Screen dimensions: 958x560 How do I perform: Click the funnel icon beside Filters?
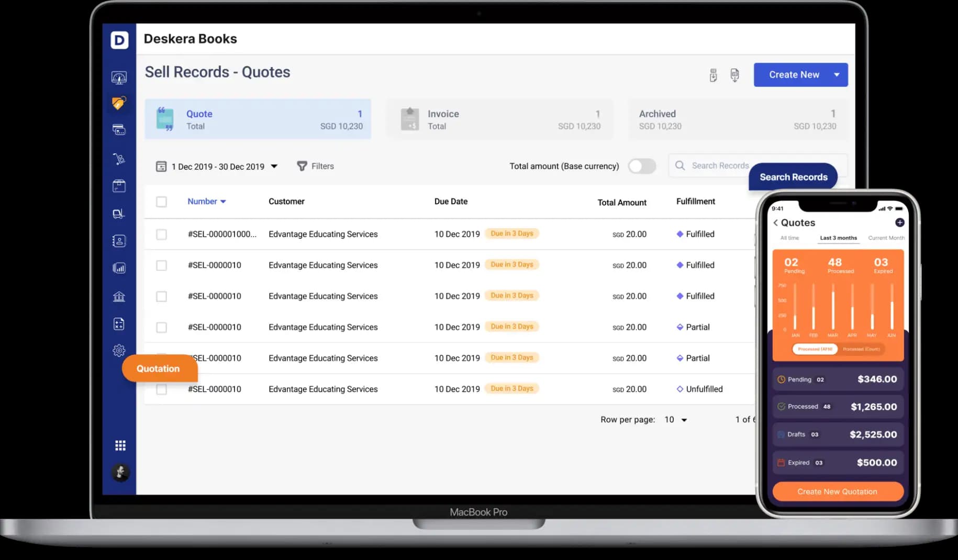click(x=302, y=166)
